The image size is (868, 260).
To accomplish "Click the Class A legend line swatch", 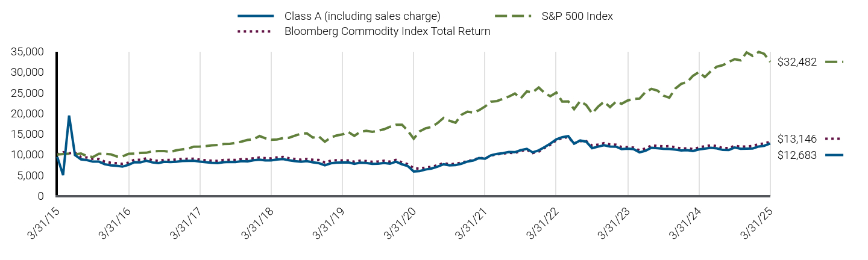I will (256, 16).
